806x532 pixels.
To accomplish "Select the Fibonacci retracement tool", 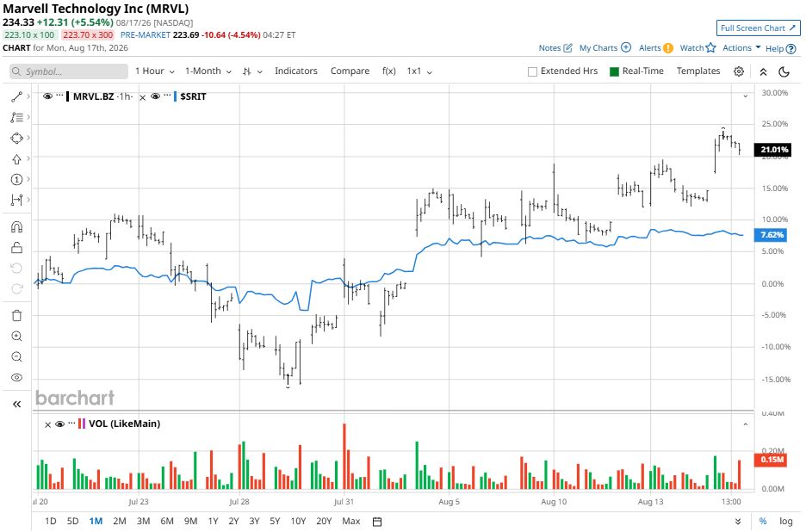I will pyautogui.click(x=16, y=117).
